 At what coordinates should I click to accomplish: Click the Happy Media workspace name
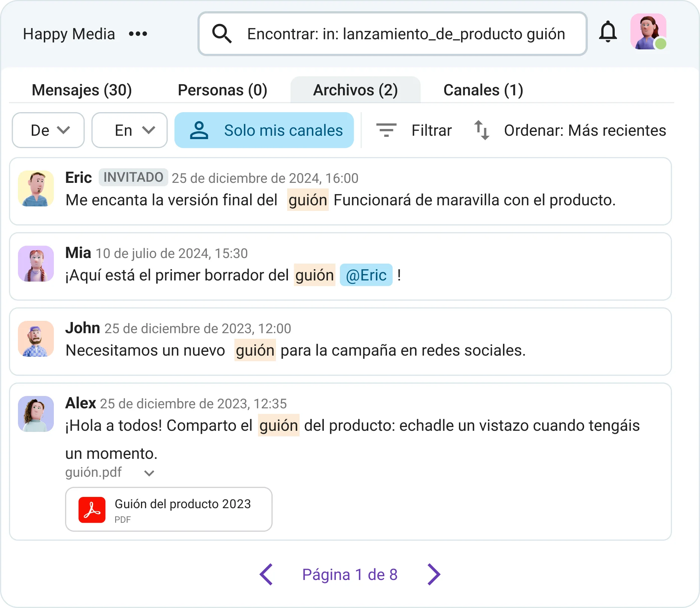(x=69, y=34)
